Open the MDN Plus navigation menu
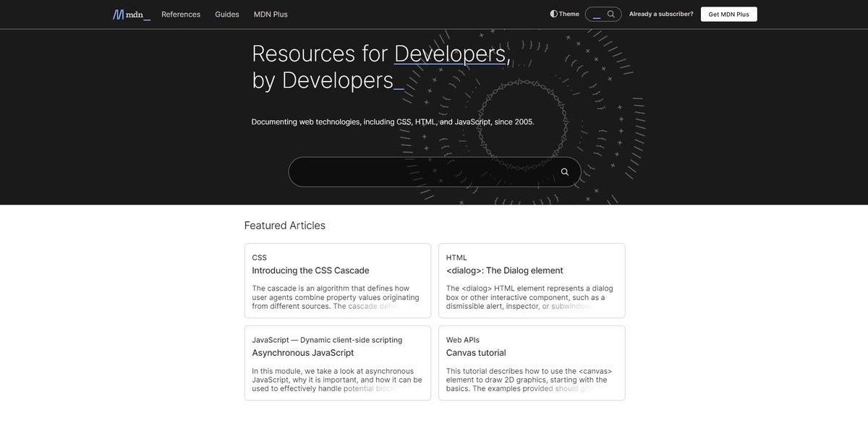Viewport: 868px width, 423px height. click(x=271, y=14)
